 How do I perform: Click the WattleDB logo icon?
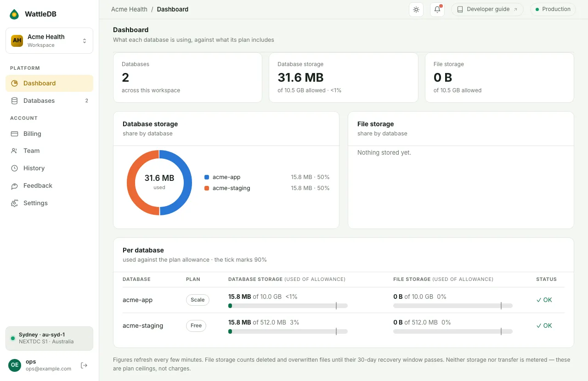pyautogui.click(x=14, y=14)
